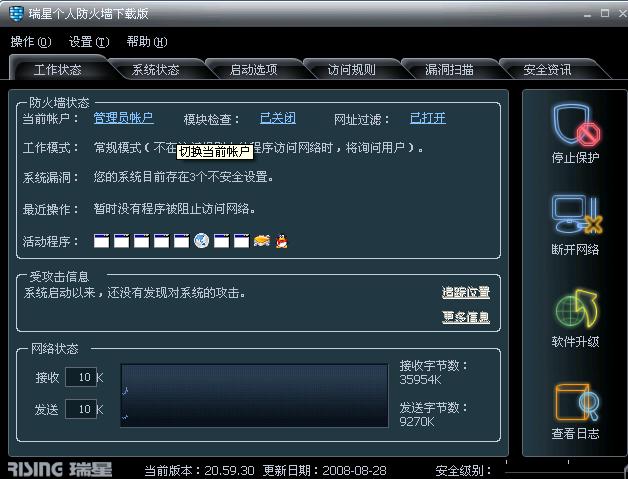
Task: Click the Rising shield icon in the title bar
Action: click(x=16, y=13)
